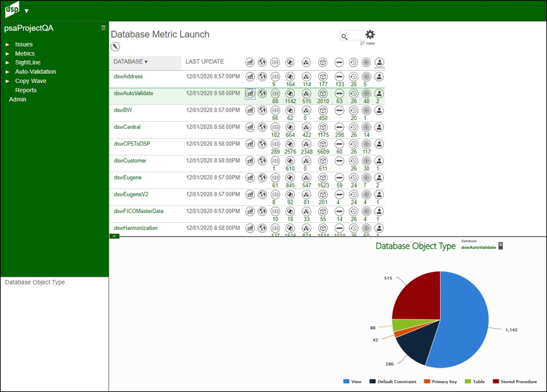
Task: Open the settings gear icon
Action: pyautogui.click(x=370, y=34)
